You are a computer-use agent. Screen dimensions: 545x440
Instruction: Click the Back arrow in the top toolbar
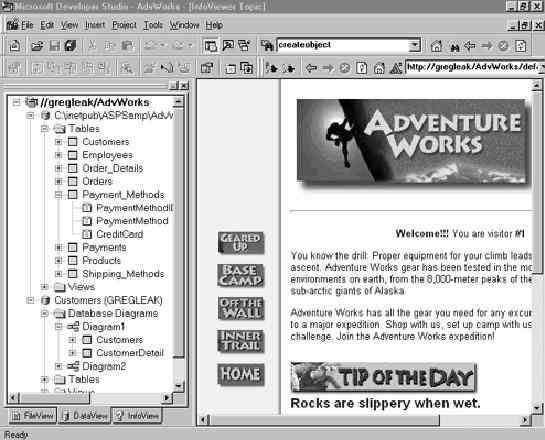coord(470,46)
